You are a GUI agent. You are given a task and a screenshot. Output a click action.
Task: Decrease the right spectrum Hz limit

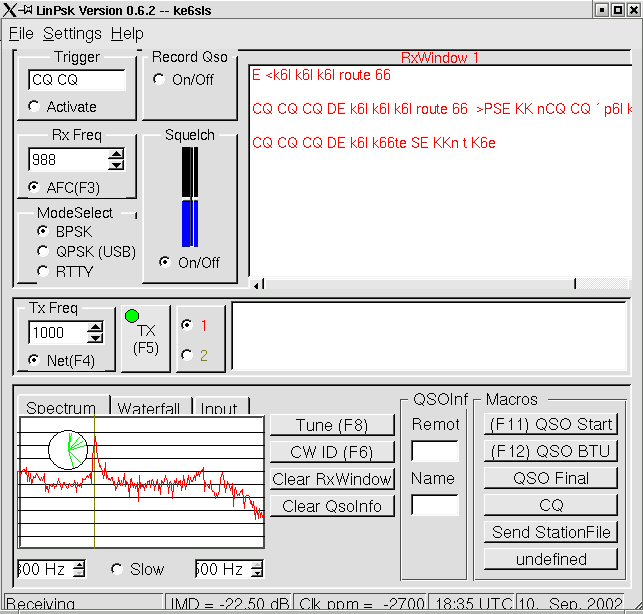tap(257, 573)
